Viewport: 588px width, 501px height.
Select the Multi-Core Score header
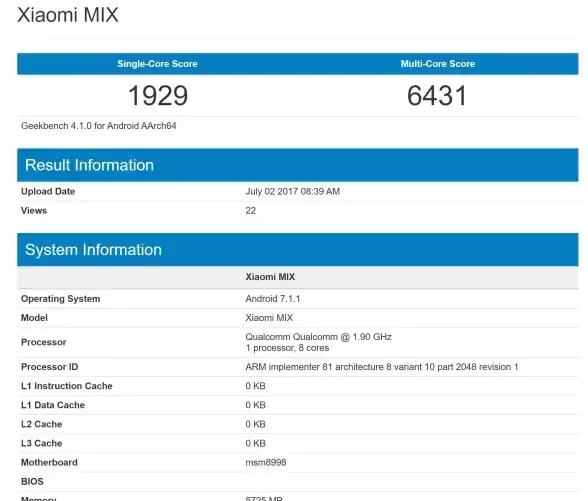click(438, 64)
